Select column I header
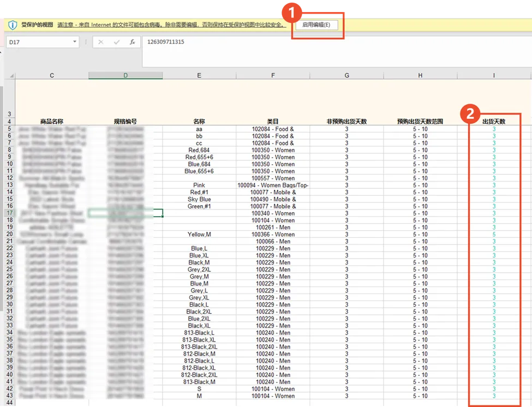Viewport: 532px width, 407px height. pos(494,75)
